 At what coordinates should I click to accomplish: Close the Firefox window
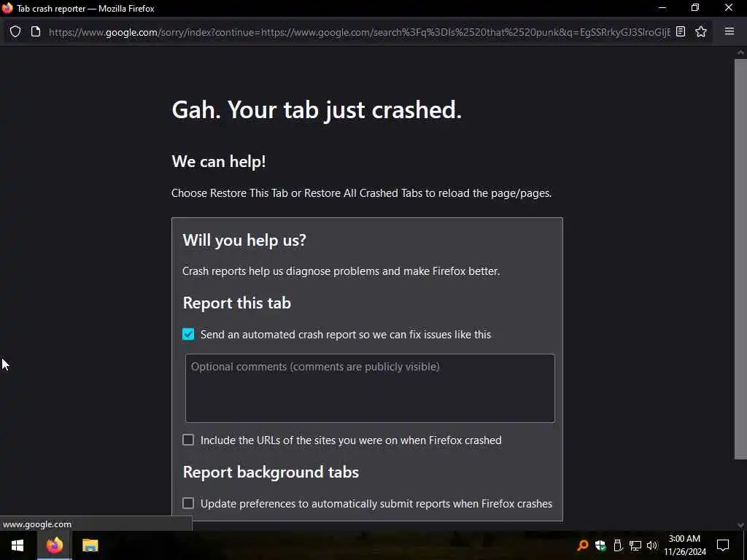pos(729,7)
